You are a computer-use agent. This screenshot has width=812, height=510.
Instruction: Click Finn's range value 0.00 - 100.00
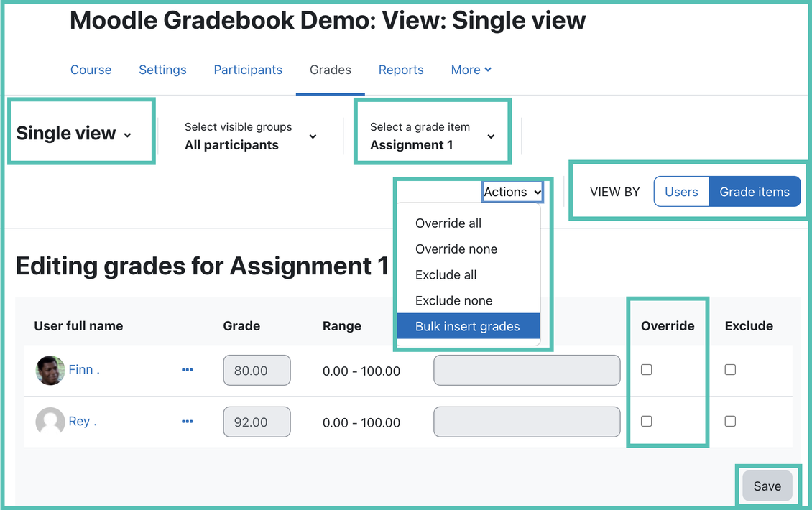361,371
